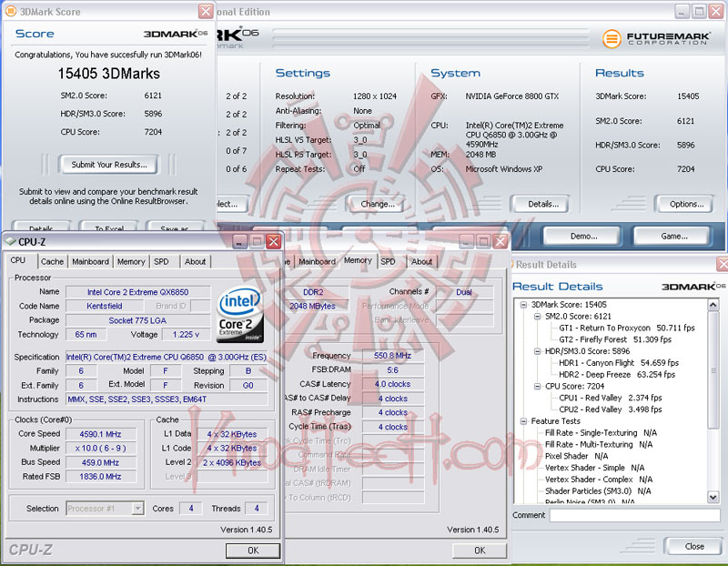Click Details button under System
Screen dimensions: 728x566
(x=541, y=205)
